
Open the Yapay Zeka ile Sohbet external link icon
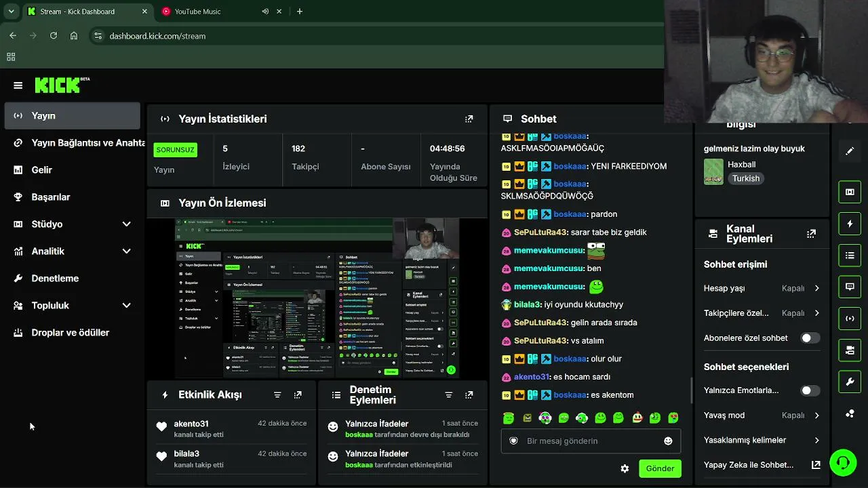tap(816, 465)
